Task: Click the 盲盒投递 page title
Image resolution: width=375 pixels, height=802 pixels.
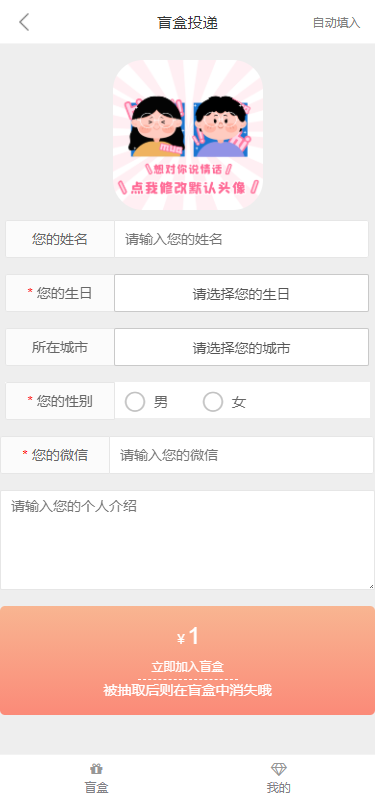Action: coord(188,23)
